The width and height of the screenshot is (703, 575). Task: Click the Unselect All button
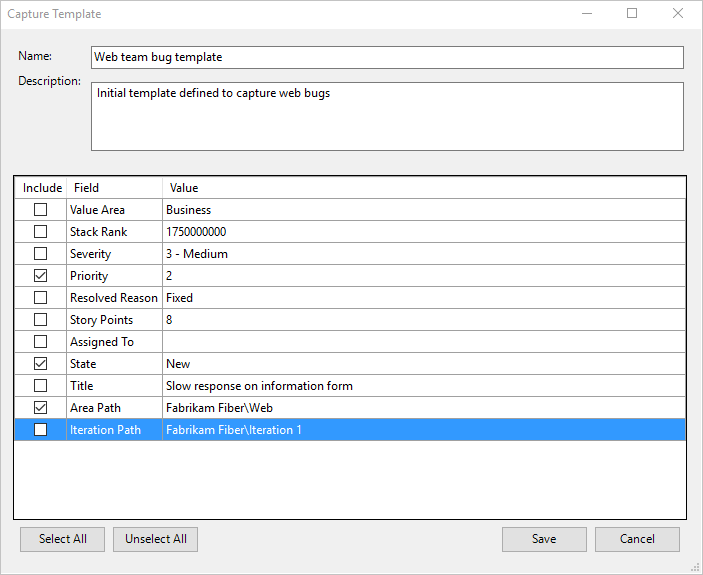tap(156, 539)
